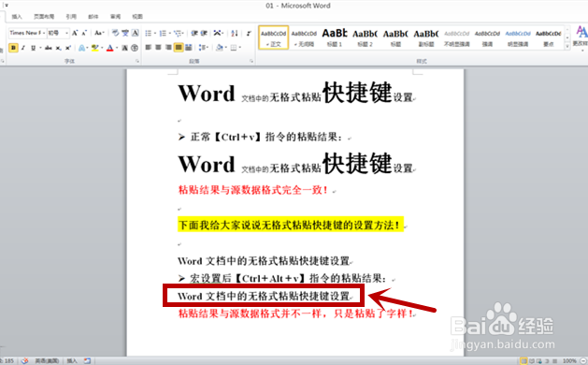The height and width of the screenshot is (365, 588).
Task: Click the Increase Indent icon
Action: coord(204,33)
